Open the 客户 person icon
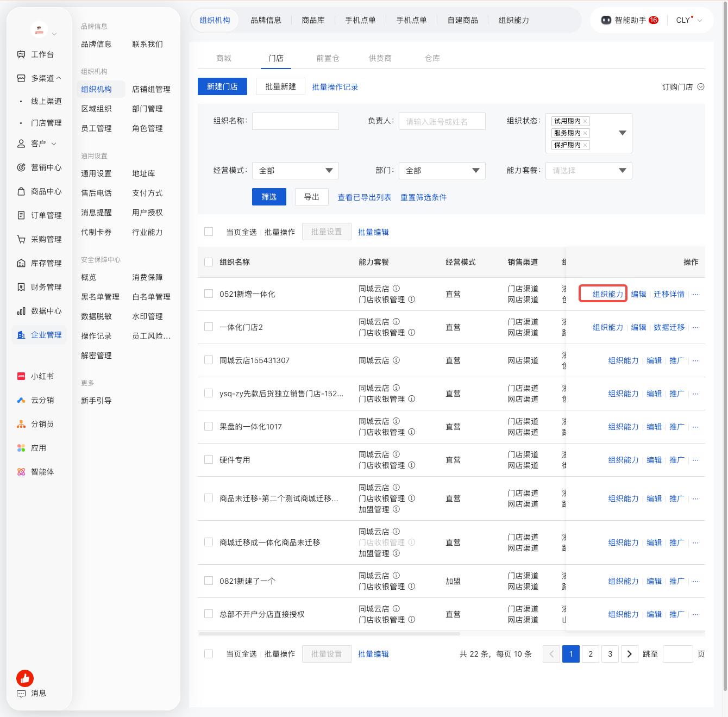 coord(21,144)
